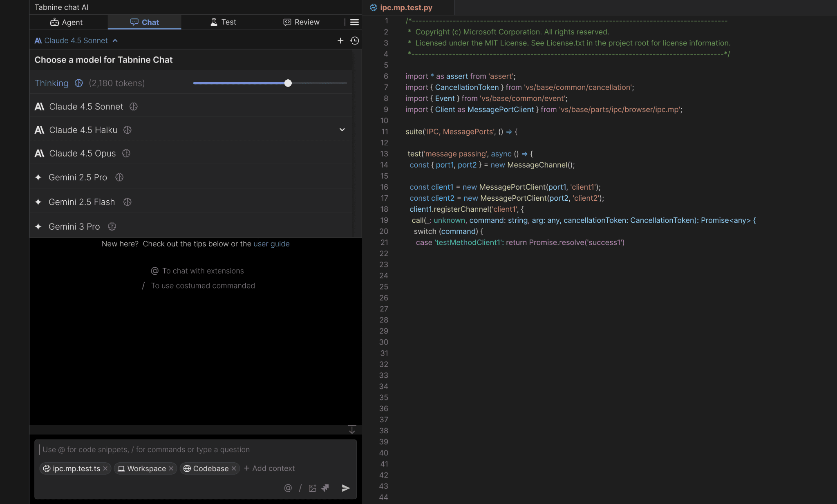Open the user guide link
Screen dimensions: 837x504
pyautogui.click(x=271, y=244)
